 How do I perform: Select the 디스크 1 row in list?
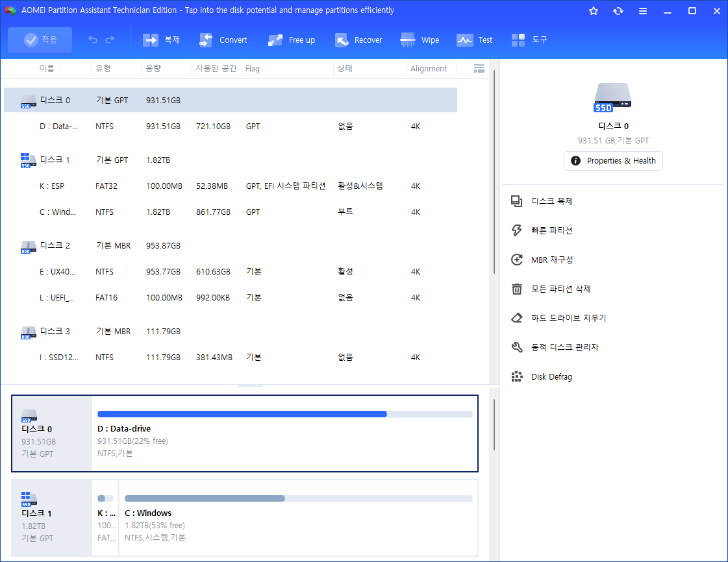(231, 160)
